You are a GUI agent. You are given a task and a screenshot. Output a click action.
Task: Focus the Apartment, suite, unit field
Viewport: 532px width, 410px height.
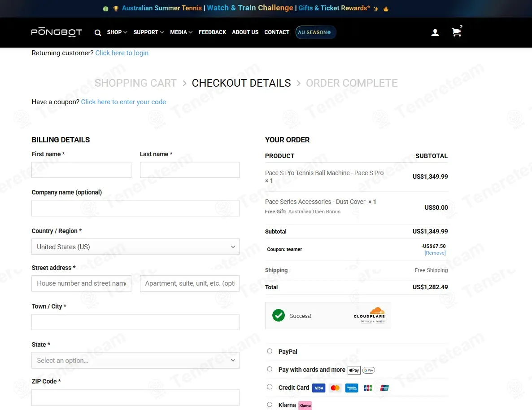(x=190, y=284)
